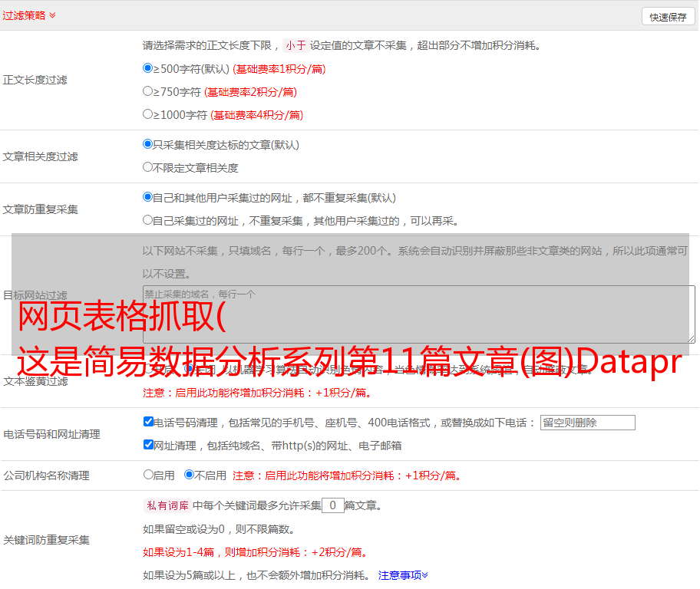Click the 文章相关度过滤 row label
700x589 pixels.
click(40, 156)
